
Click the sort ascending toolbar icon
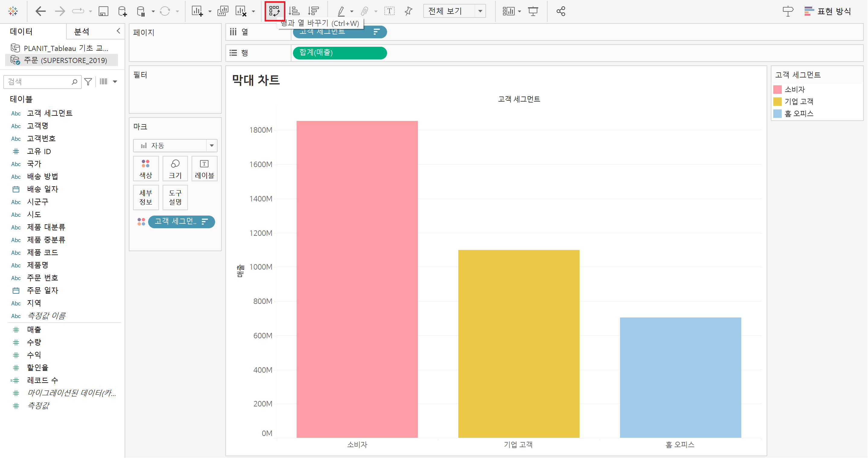click(294, 11)
